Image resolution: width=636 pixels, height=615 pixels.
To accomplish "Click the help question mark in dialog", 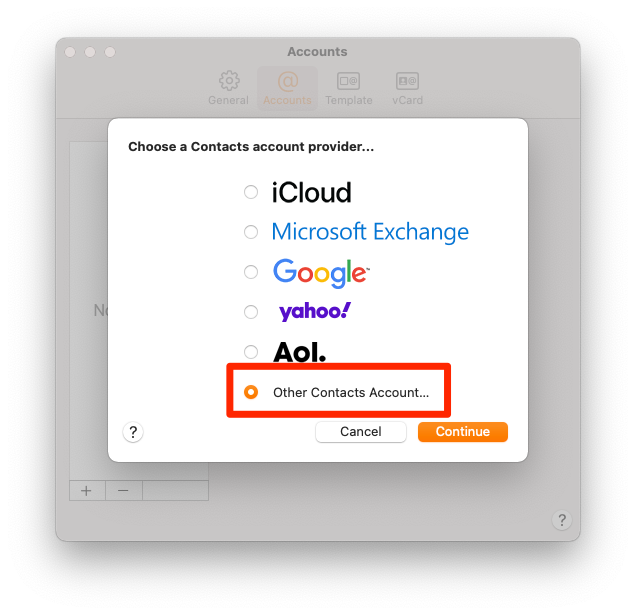I will pyautogui.click(x=133, y=432).
